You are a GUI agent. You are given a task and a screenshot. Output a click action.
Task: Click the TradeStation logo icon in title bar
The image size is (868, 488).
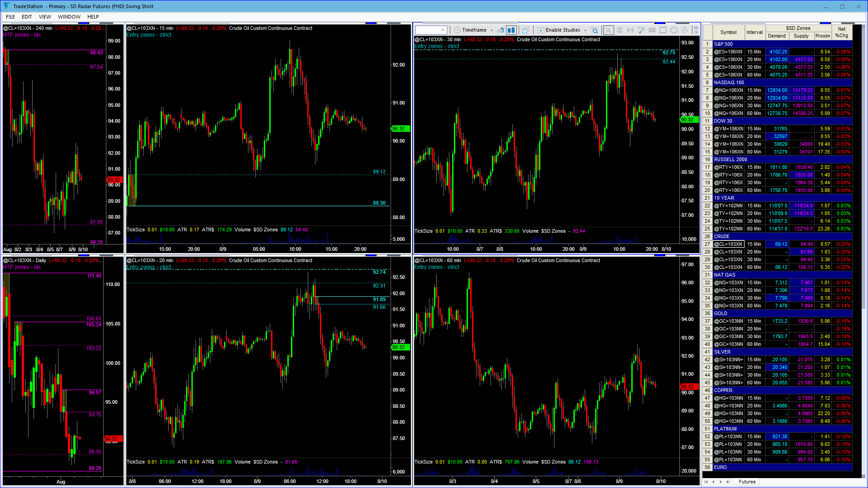[x=6, y=6]
